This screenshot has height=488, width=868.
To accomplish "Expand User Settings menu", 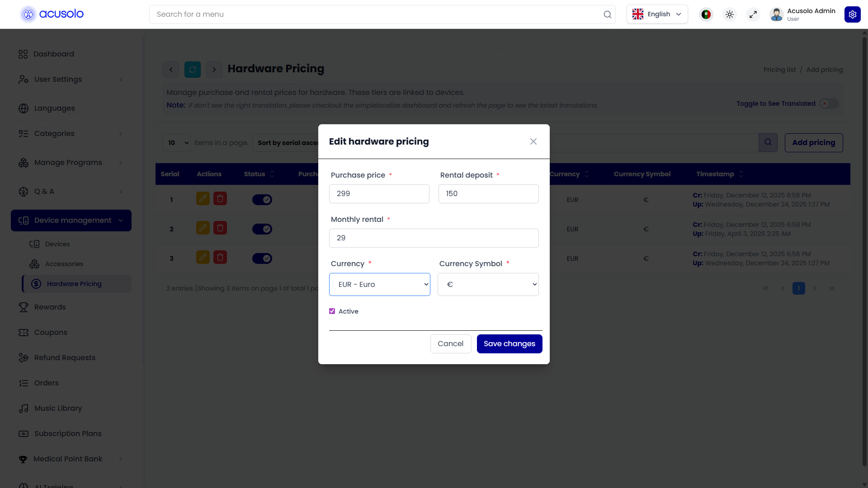I will click(71, 80).
